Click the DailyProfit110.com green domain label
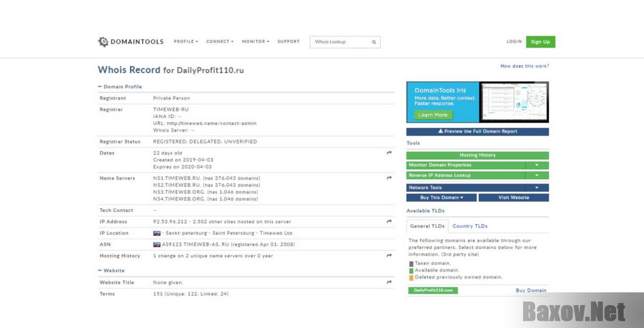 (433, 290)
